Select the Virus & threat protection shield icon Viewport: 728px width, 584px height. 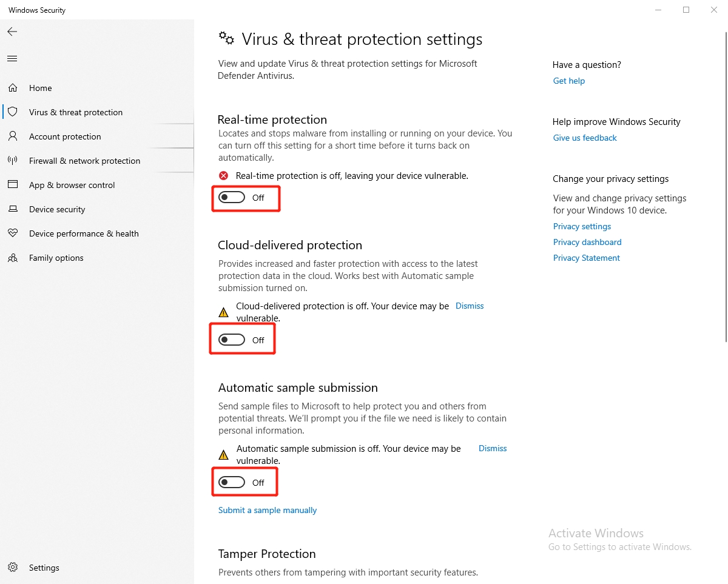[13, 112]
